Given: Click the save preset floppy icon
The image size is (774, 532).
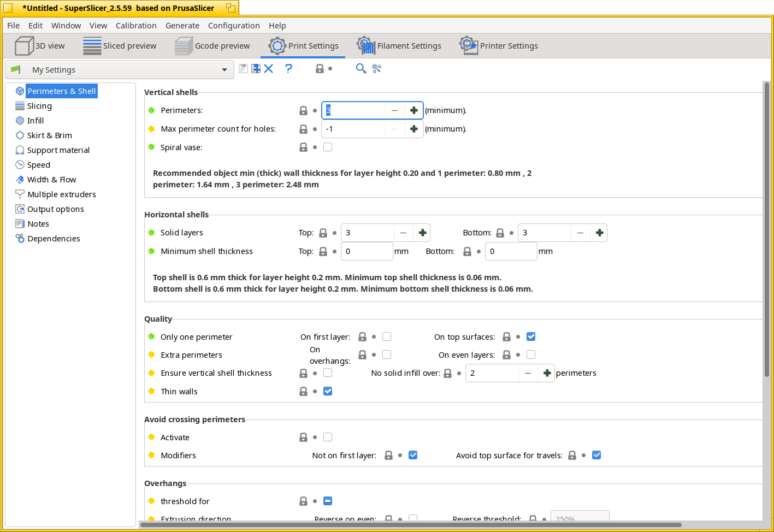Looking at the screenshot, I should coord(244,69).
